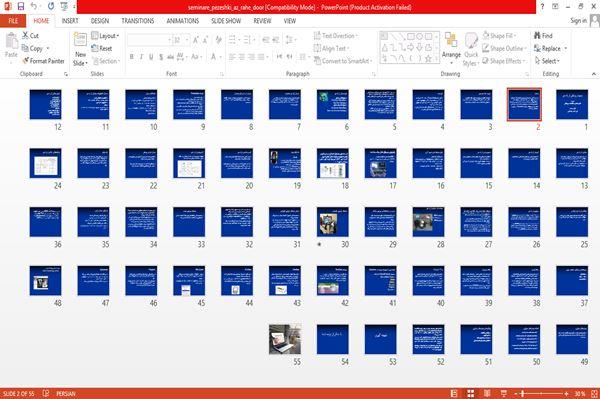Toggle Italic formatting
Screen dimensions: 600x399
point(142,57)
